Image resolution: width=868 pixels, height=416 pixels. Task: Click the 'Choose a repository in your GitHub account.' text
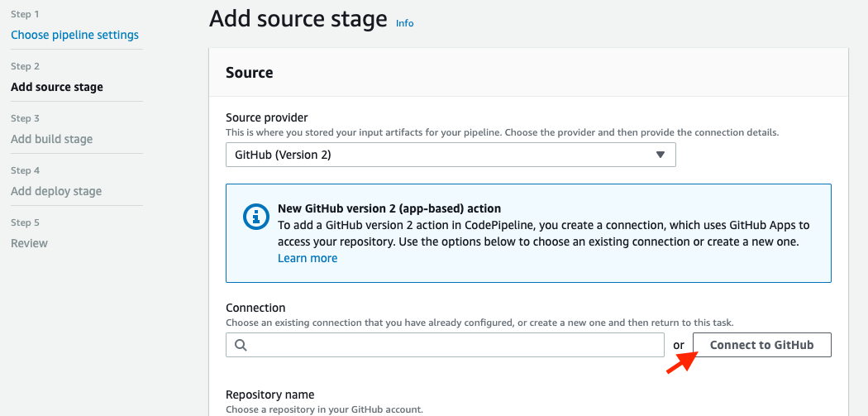point(324,410)
